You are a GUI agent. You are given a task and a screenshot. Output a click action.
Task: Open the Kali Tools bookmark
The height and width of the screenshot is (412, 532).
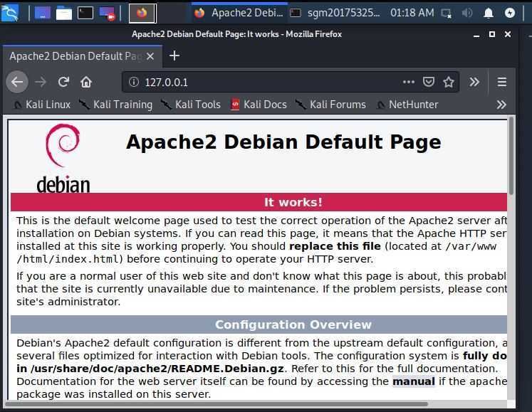point(191,105)
